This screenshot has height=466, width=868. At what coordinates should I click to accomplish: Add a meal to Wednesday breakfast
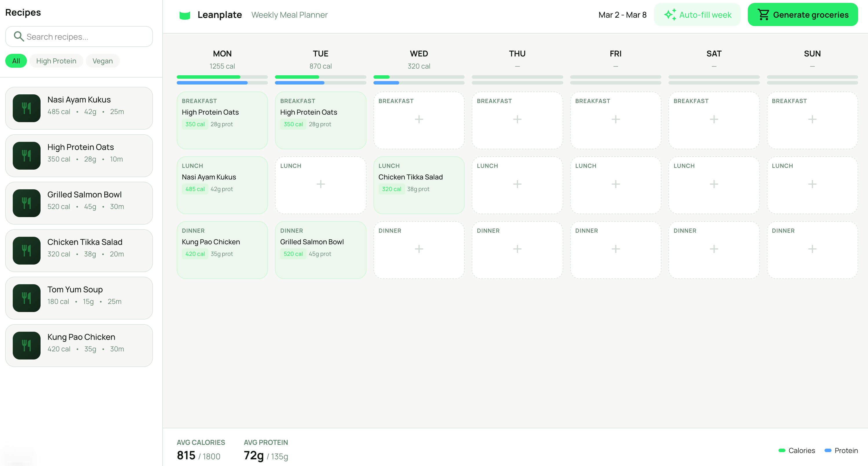419,120
